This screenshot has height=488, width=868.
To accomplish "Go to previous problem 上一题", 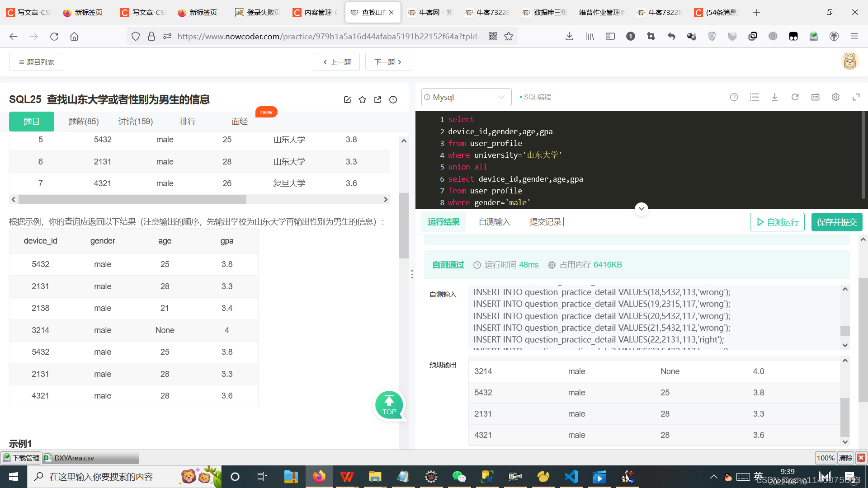I will (336, 62).
